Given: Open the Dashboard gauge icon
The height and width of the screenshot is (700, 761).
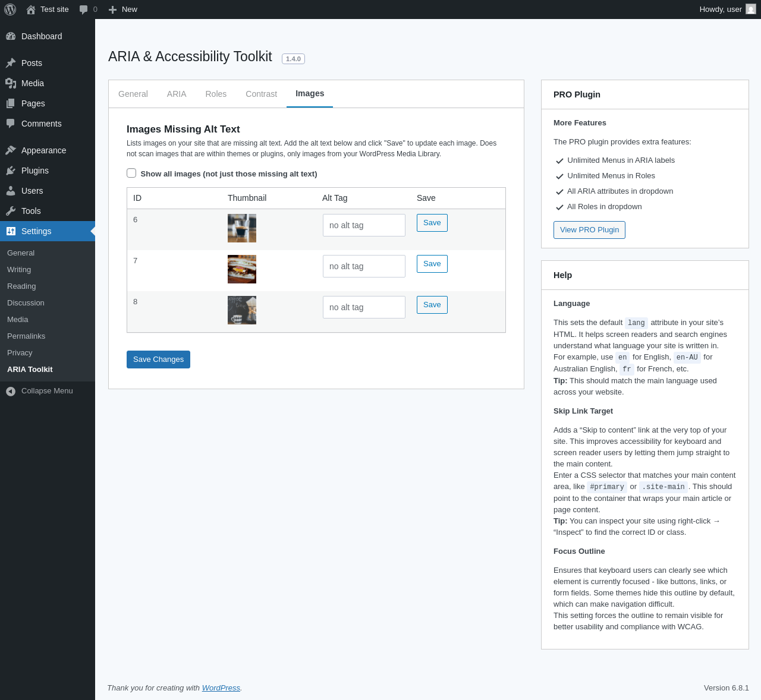Looking at the screenshot, I should click(11, 36).
